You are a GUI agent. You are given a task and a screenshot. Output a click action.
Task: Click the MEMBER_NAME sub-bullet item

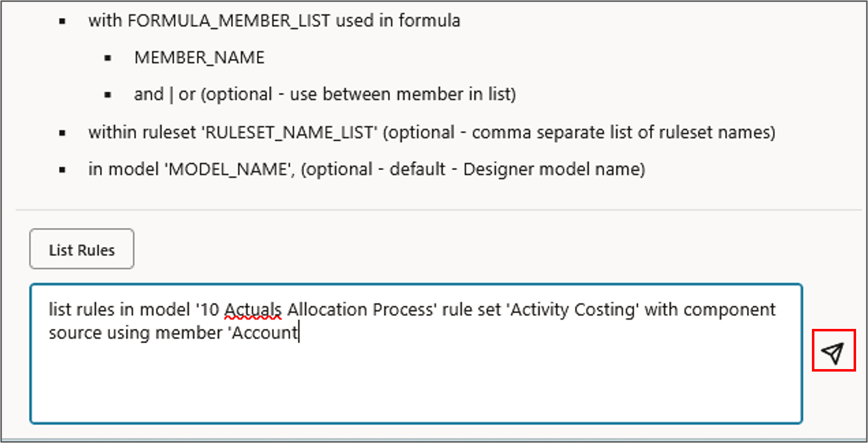(x=200, y=57)
